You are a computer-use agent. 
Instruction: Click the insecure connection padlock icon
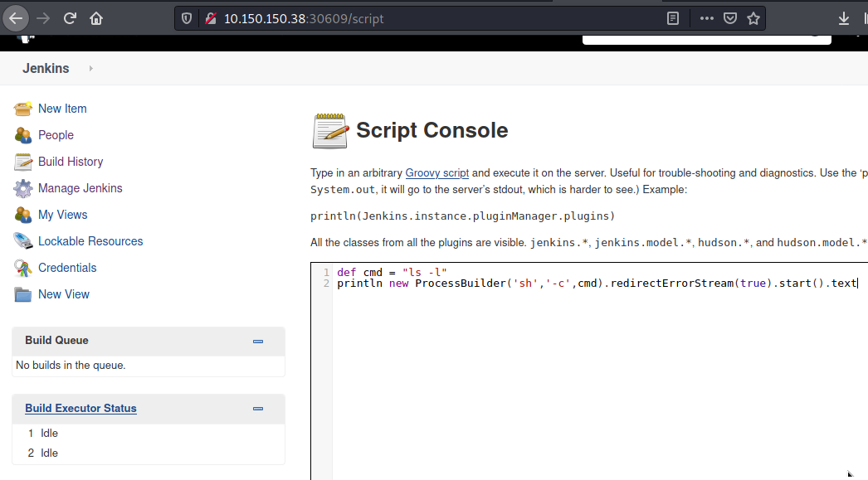click(210, 18)
